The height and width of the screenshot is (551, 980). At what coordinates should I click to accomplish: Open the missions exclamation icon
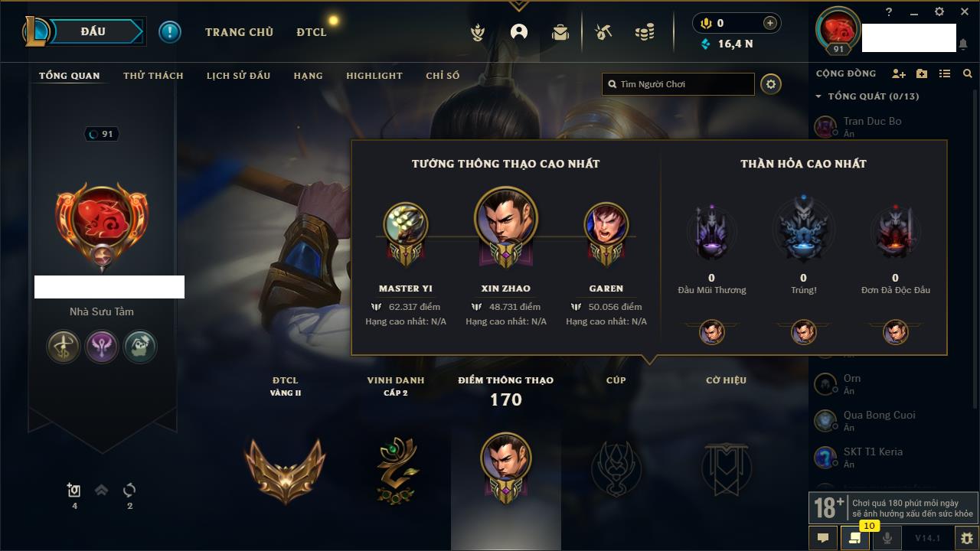coord(170,32)
